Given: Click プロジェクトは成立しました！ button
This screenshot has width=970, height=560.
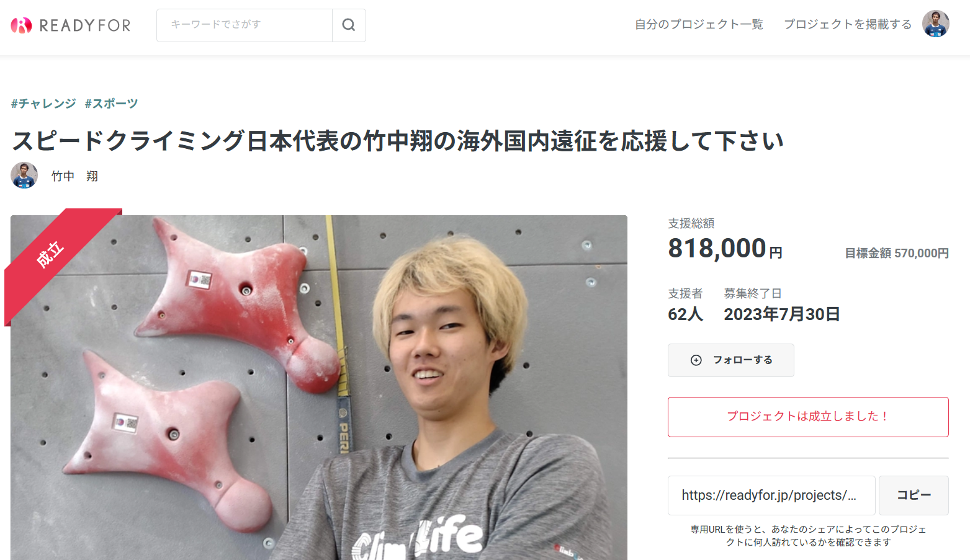Looking at the screenshot, I should click(x=808, y=417).
